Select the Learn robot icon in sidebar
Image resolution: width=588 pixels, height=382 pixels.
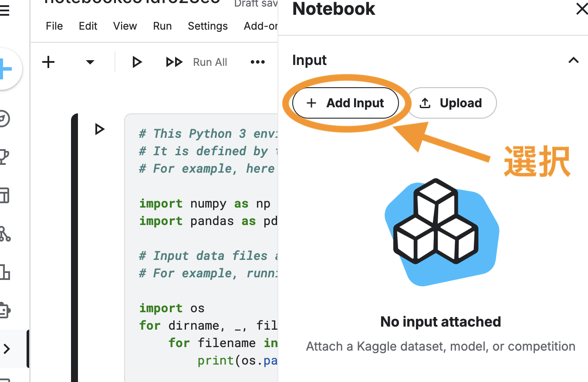[5, 310]
